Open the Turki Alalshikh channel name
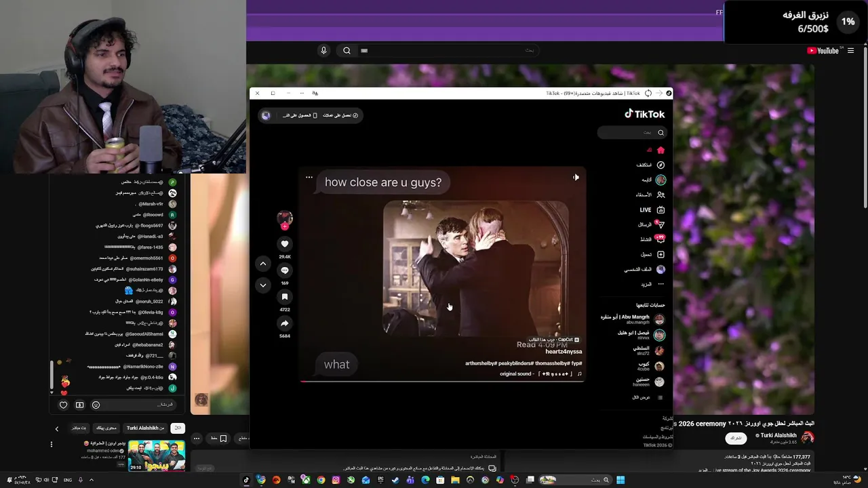This screenshot has height=488, width=868. [778, 435]
